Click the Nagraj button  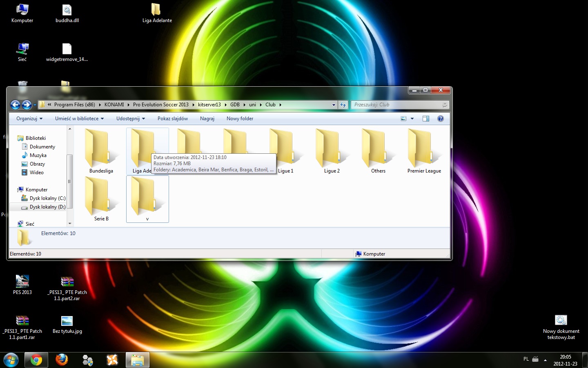(x=207, y=119)
